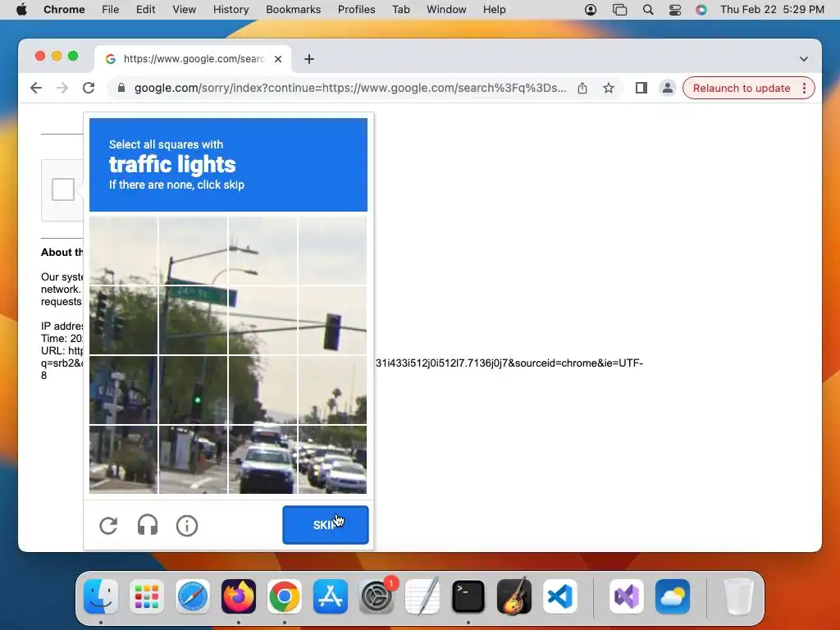Open the Bookmarks menu
This screenshot has width=840, height=630.
pos(293,10)
